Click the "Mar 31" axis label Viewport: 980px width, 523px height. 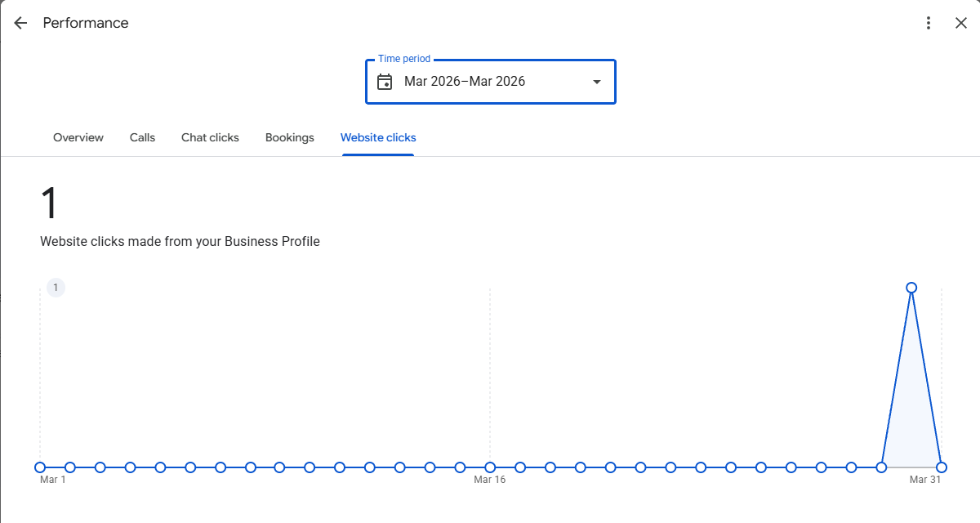click(x=925, y=480)
